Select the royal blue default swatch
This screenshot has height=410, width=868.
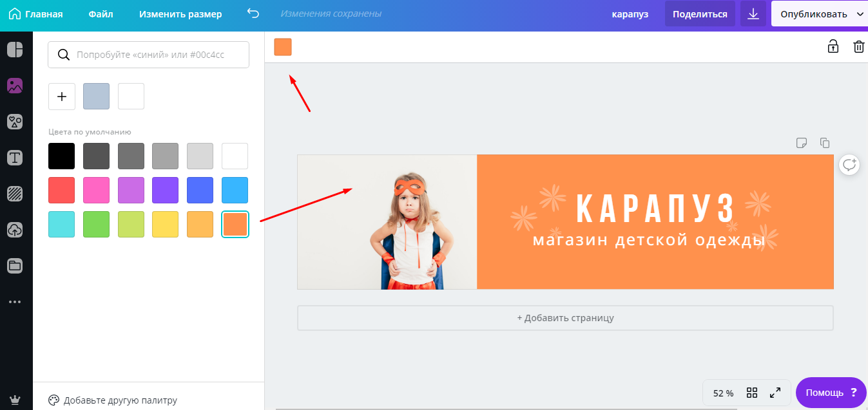click(x=200, y=190)
